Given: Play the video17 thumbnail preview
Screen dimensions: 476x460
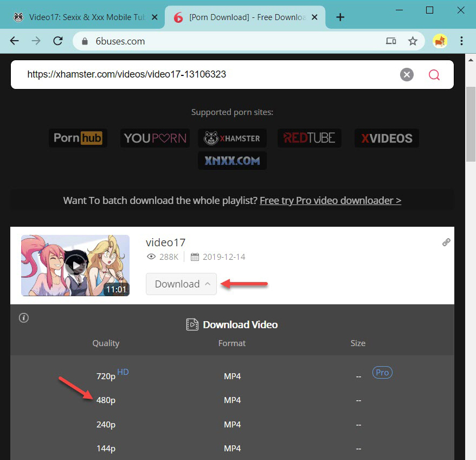Looking at the screenshot, I should point(75,265).
